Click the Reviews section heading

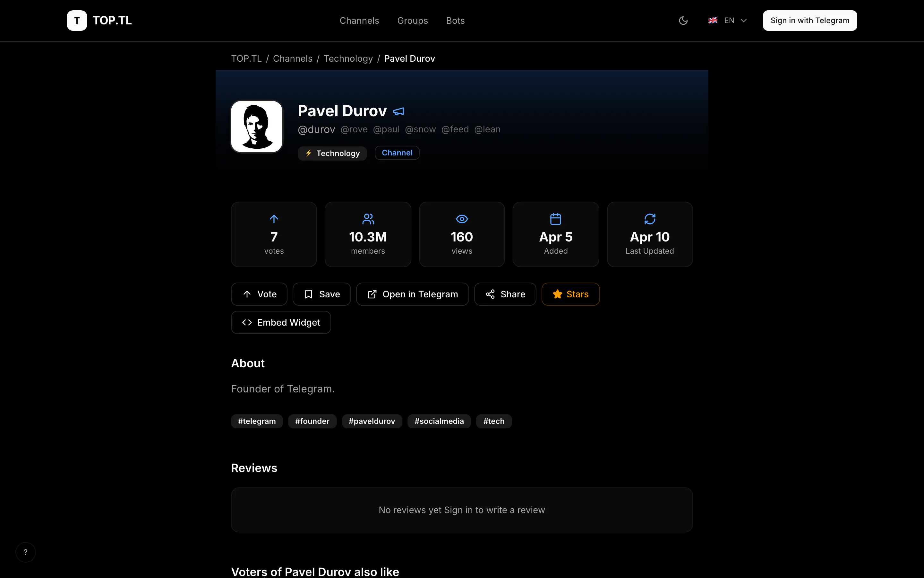click(x=254, y=468)
